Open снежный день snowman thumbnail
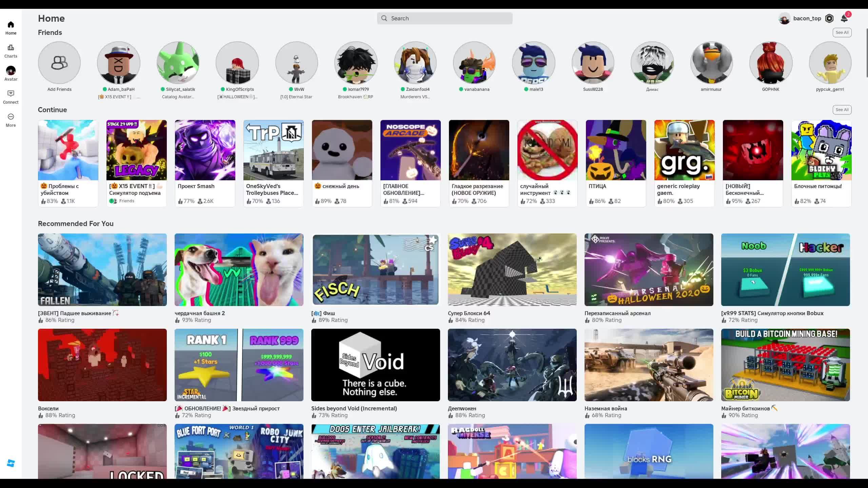 (x=342, y=150)
